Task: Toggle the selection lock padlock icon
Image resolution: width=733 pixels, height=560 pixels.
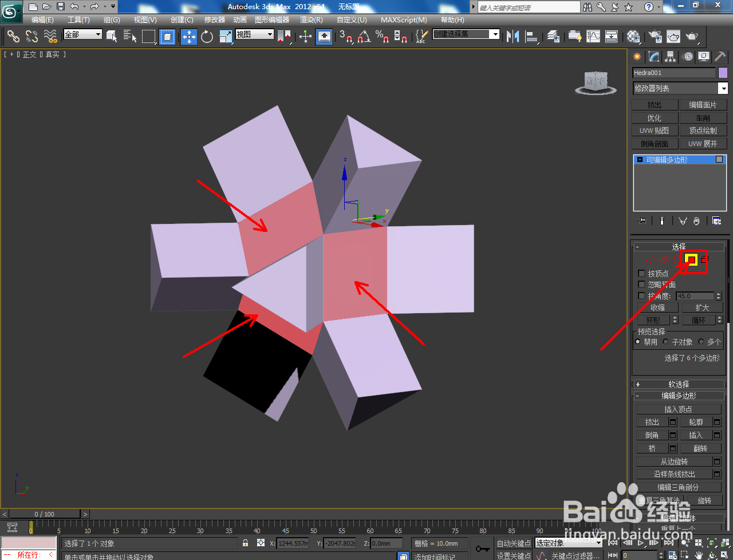Action: click(246, 543)
